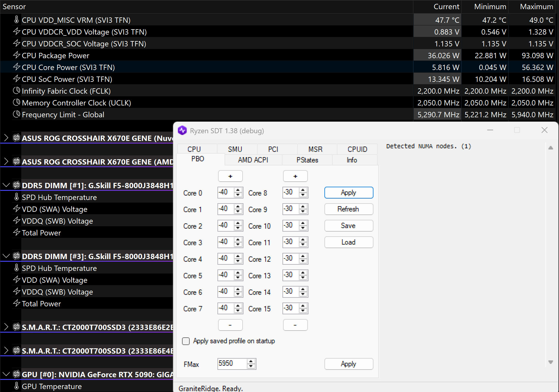This screenshot has height=392, width=559.
Task: Decrease Core 15 offset with down arrow
Action: pos(303,311)
